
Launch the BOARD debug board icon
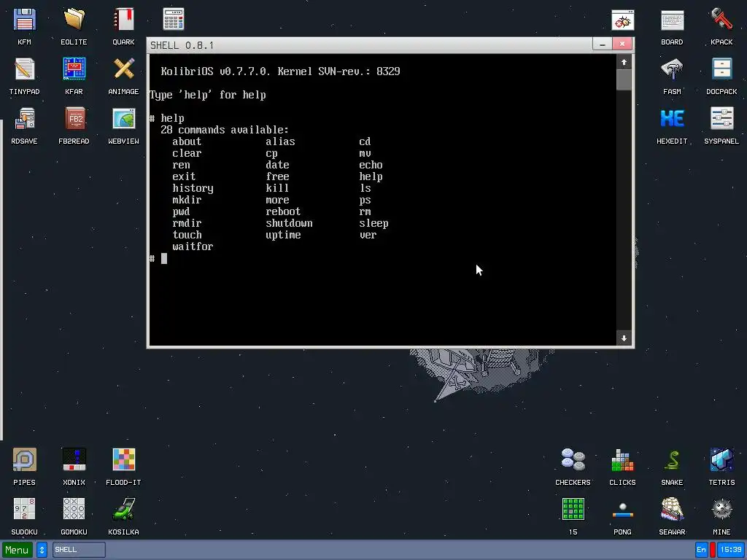point(672,20)
